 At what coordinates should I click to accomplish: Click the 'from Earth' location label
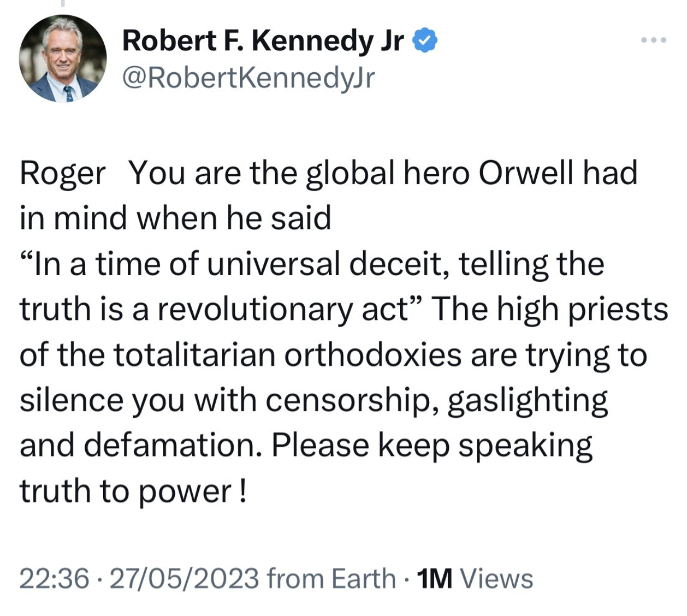pos(332,578)
